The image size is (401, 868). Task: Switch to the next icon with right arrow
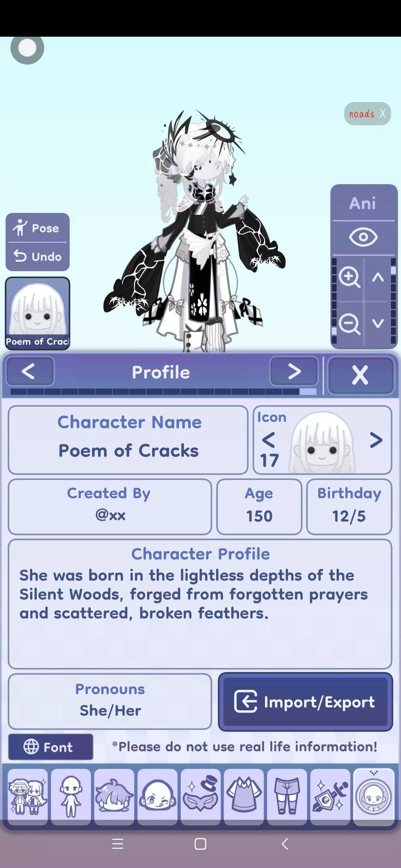pyautogui.click(x=376, y=440)
